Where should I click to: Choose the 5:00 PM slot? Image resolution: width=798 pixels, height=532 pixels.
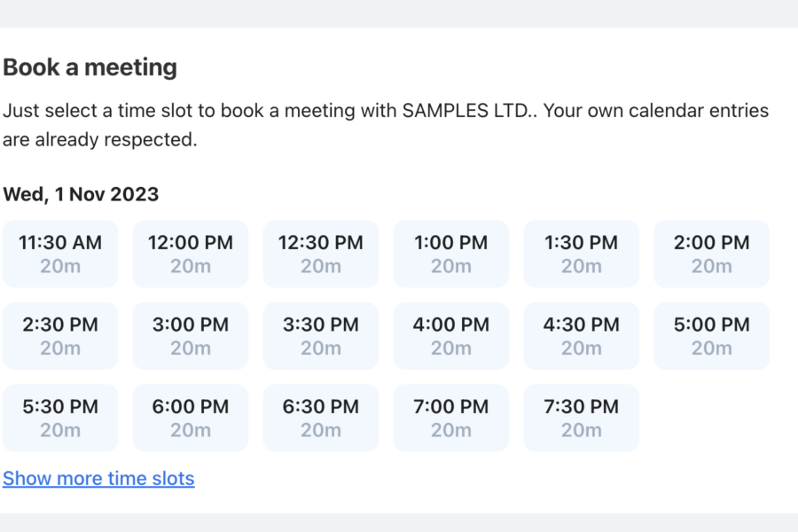[712, 336]
